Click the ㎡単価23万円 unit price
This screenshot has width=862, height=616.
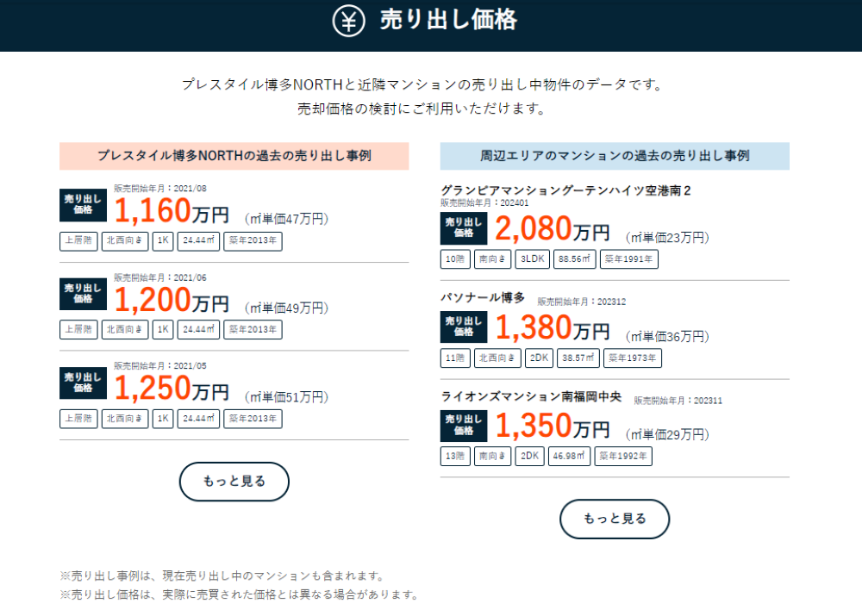667,238
